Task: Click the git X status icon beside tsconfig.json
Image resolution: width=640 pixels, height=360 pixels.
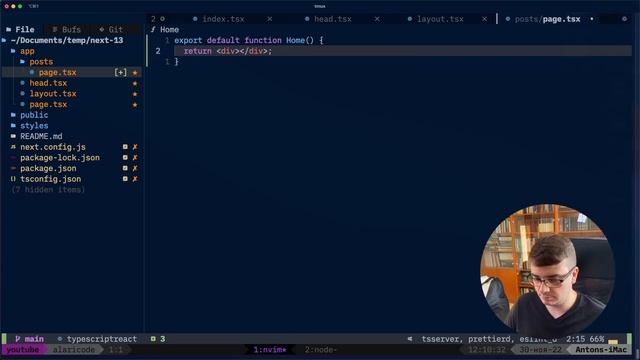Action: tap(135, 179)
